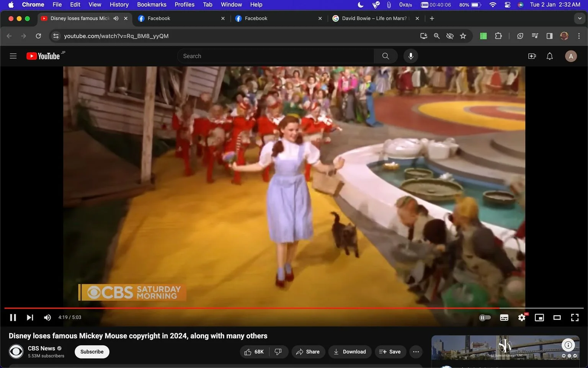588x368 pixels.
Task: Switch to theater mode
Action: click(557, 317)
